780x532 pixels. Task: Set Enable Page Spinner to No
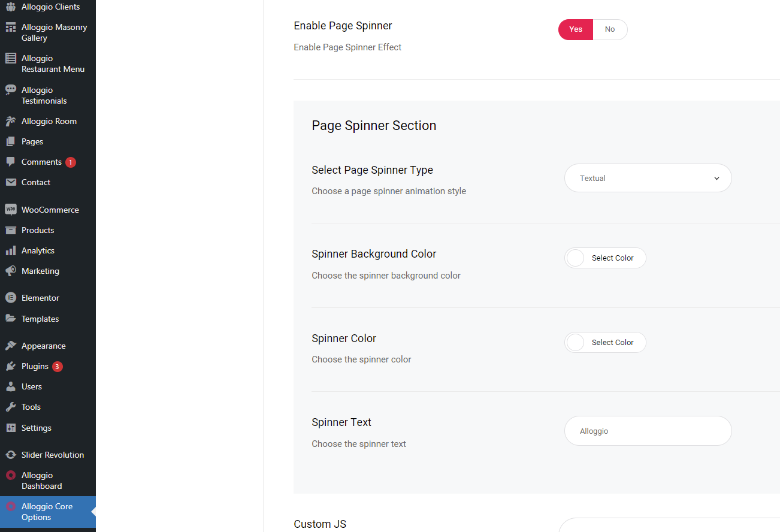(610, 29)
